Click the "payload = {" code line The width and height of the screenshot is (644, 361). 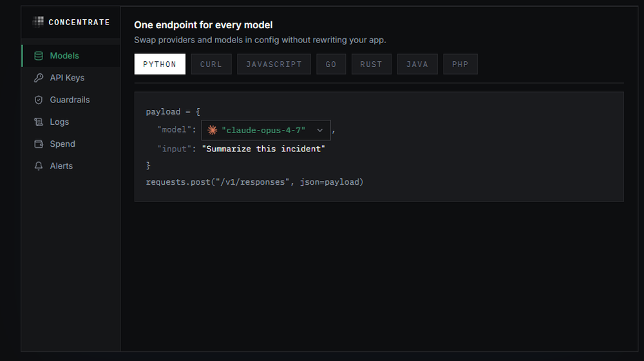click(173, 111)
